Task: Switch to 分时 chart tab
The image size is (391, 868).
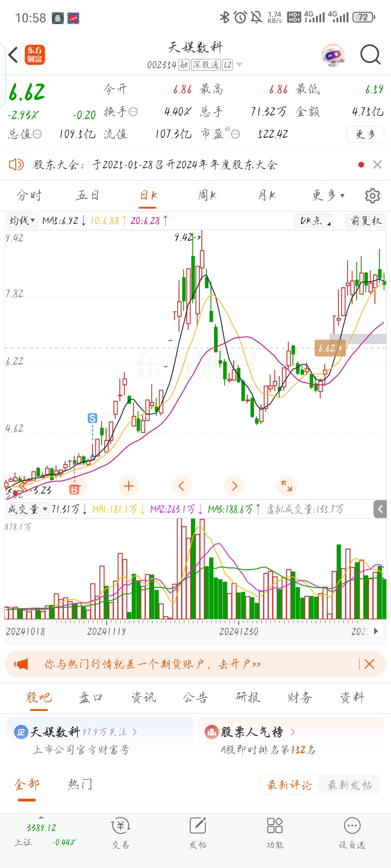Action: (29, 195)
